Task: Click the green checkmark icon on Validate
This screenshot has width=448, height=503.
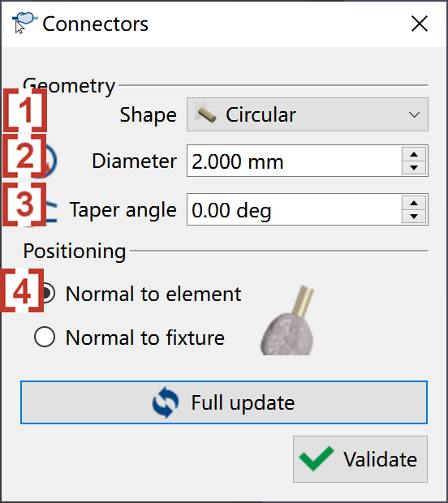Action: 317,458
